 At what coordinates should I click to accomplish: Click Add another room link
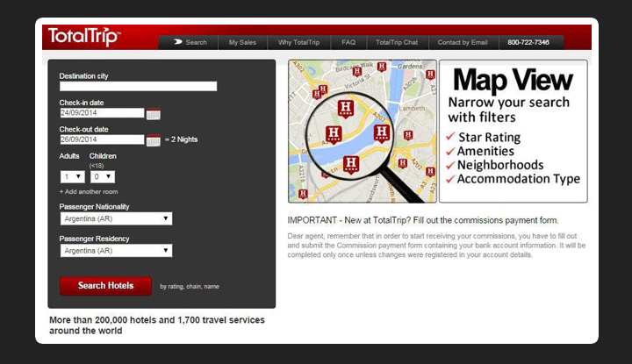click(x=89, y=192)
